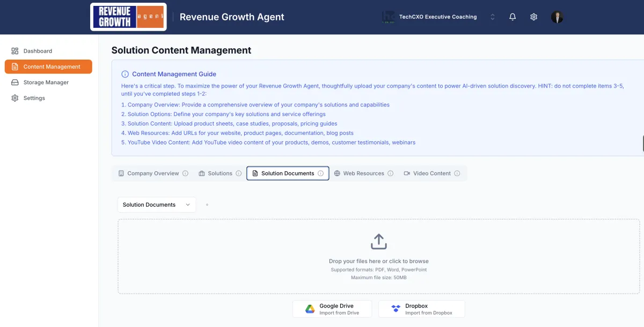Click 'Maximum file size: 50MB' text
This screenshot has width=644, height=327.
click(379, 278)
